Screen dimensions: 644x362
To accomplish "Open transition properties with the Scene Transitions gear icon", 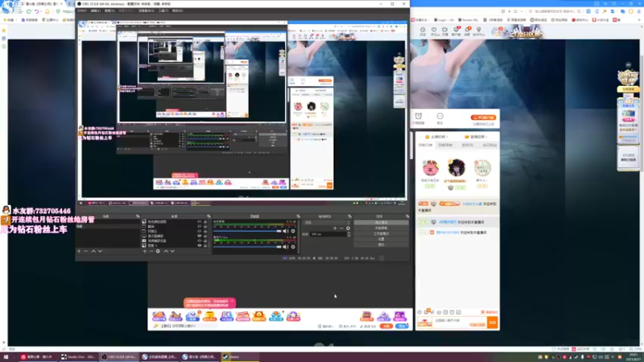I will 348,228.
